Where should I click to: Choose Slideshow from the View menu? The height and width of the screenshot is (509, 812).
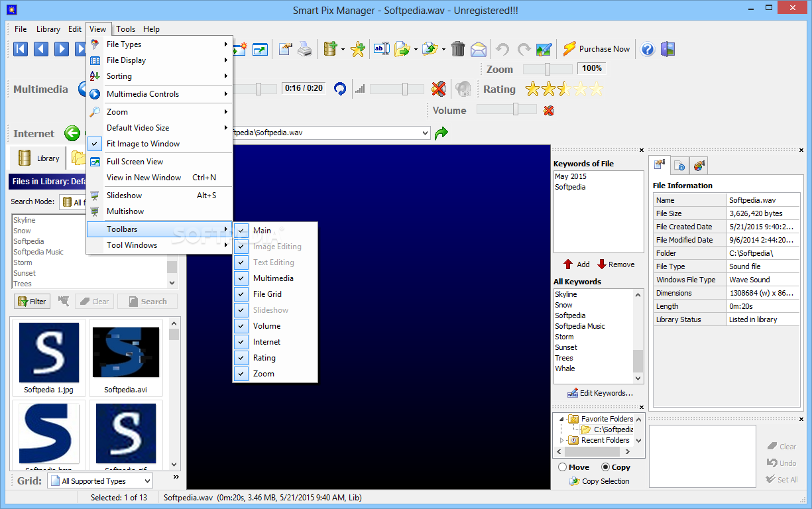[x=159, y=196]
